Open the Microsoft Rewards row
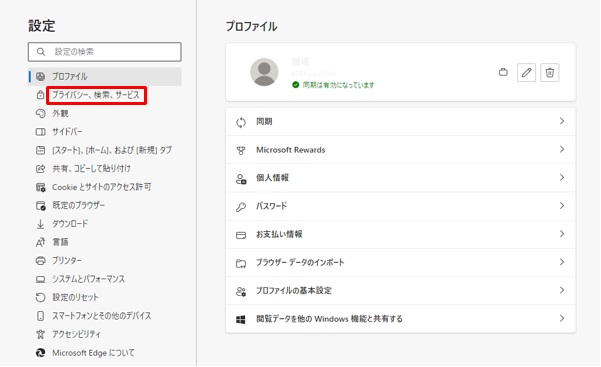This screenshot has height=367, width=601. 401,150
